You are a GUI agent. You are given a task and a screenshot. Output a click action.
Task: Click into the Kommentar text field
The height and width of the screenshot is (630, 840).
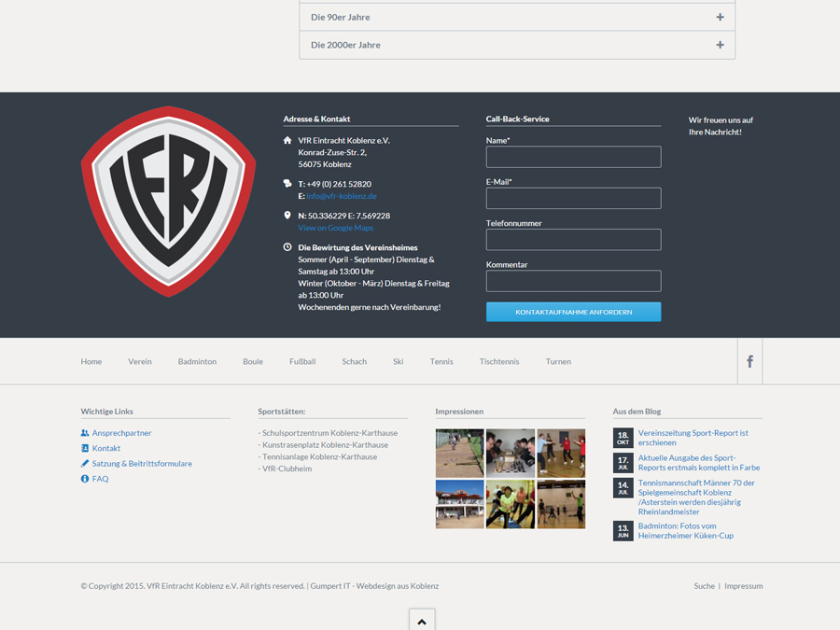tap(573, 281)
